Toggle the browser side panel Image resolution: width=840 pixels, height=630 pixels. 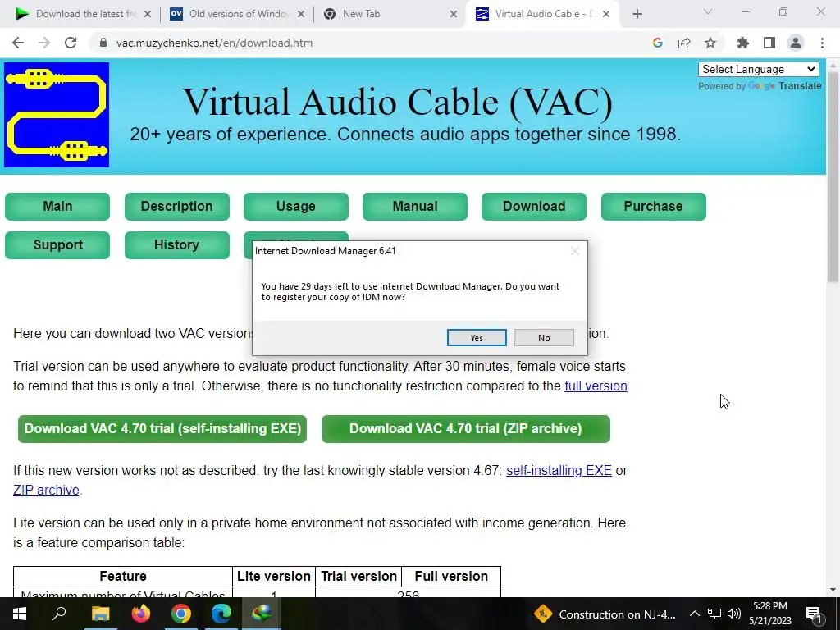[x=769, y=43]
